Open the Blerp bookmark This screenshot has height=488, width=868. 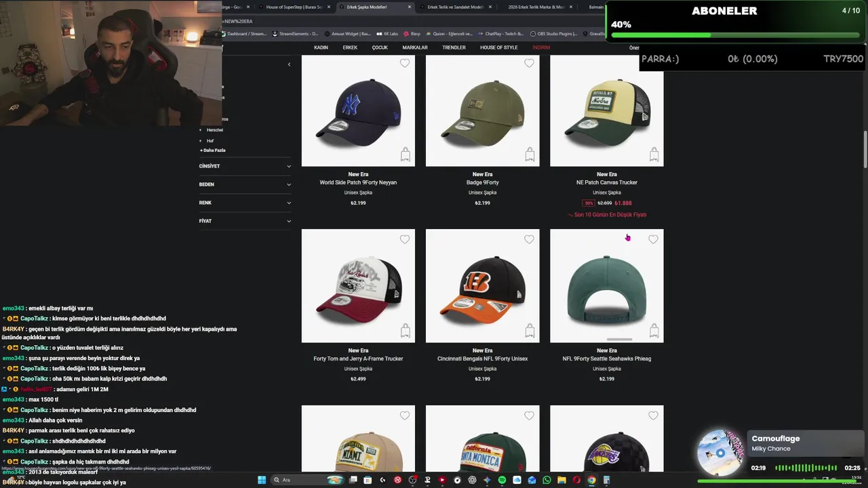tap(412, 33)
